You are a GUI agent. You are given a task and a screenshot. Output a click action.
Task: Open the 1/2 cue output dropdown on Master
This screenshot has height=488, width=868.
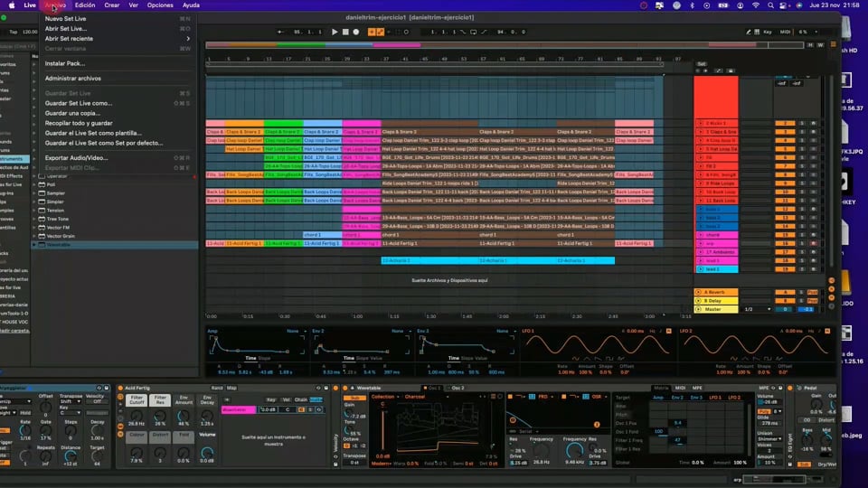757,309
